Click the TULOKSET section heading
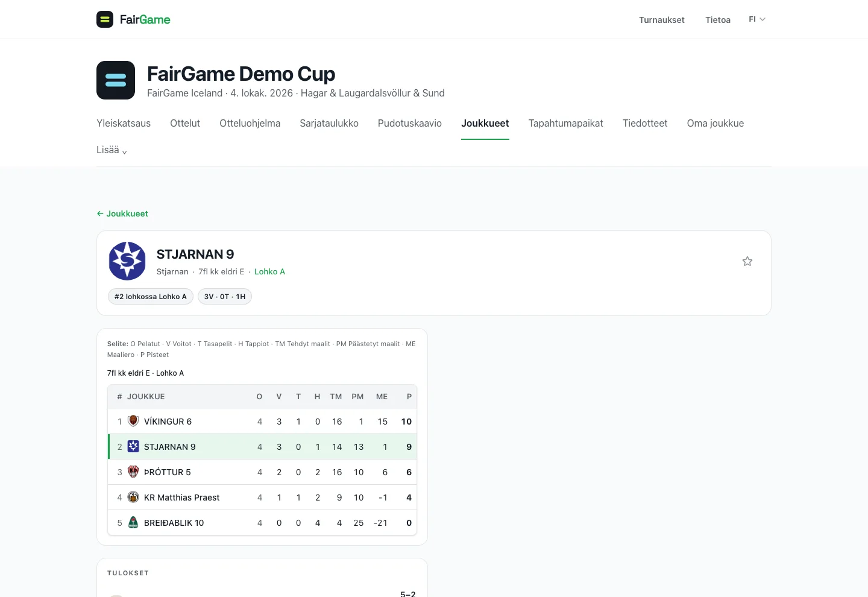 (128, 573)
